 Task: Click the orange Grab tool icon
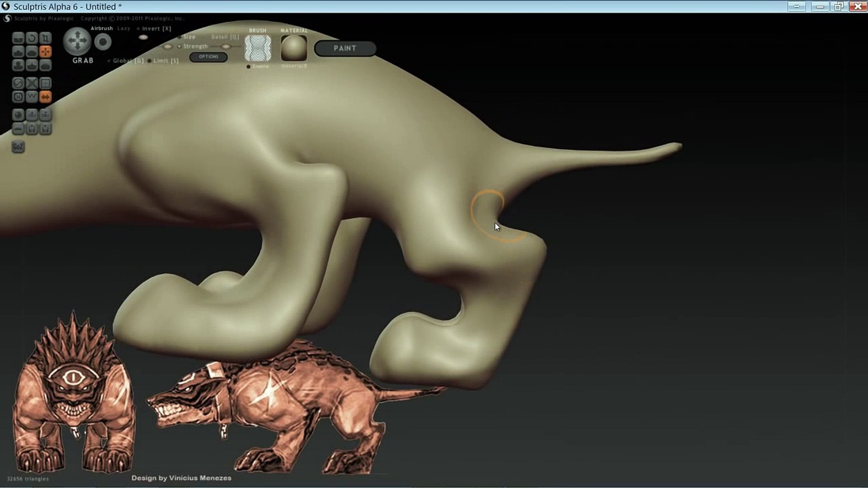[x=45, y=52]
